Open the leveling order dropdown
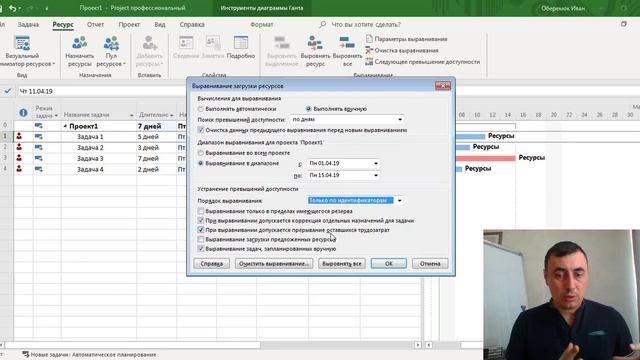 [x=400, y=200]
